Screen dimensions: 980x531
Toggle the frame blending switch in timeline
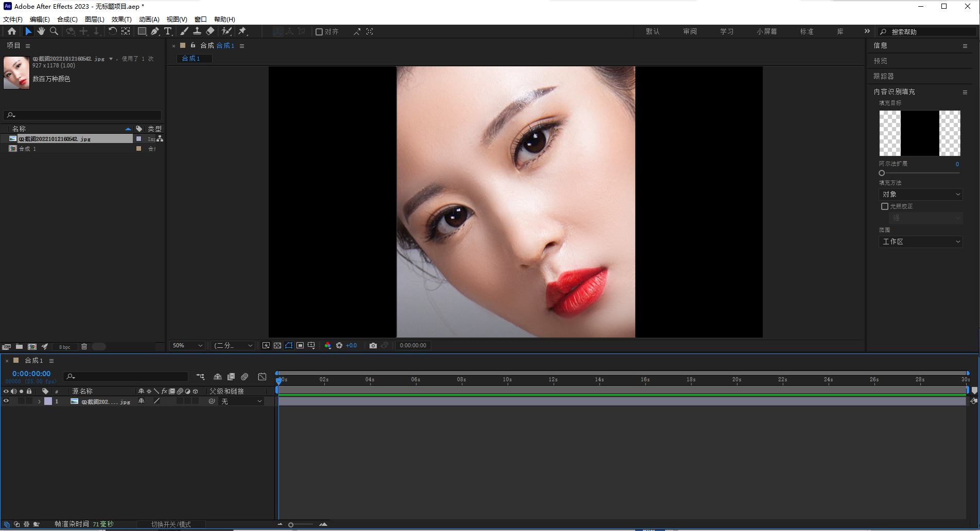[x=231, y=377]
